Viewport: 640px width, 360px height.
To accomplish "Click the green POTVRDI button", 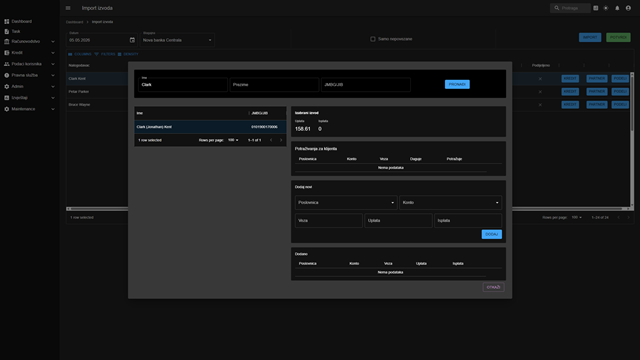I will 618,38.
